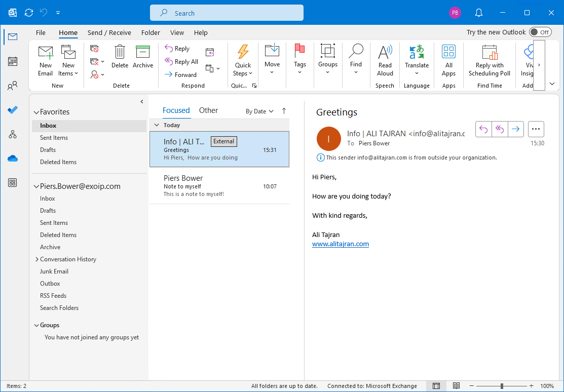The width and height of the screenshot is (564, 392).
Task: Adjust the zoom slider in status bar
Action: click(x=502, y=386)
